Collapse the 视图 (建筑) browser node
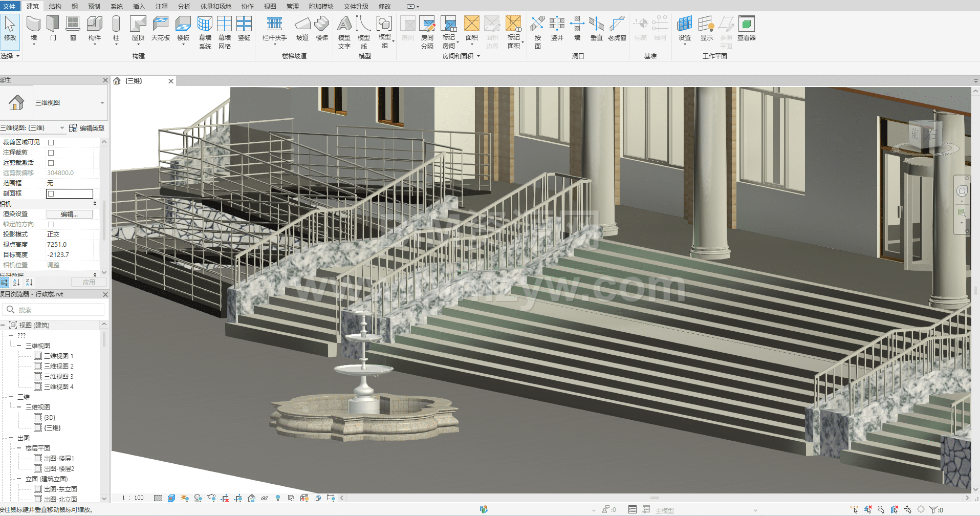 pyautogui.click(x=3, y=326)
